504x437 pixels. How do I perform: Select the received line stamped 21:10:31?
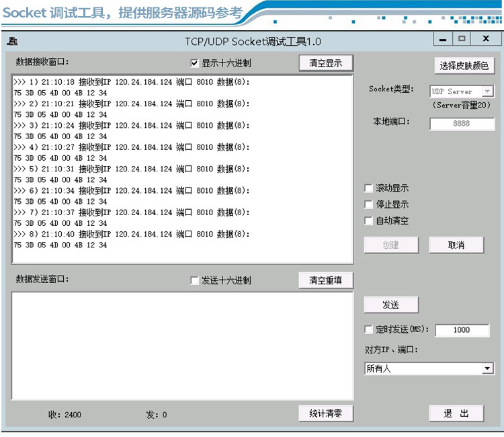132,169
